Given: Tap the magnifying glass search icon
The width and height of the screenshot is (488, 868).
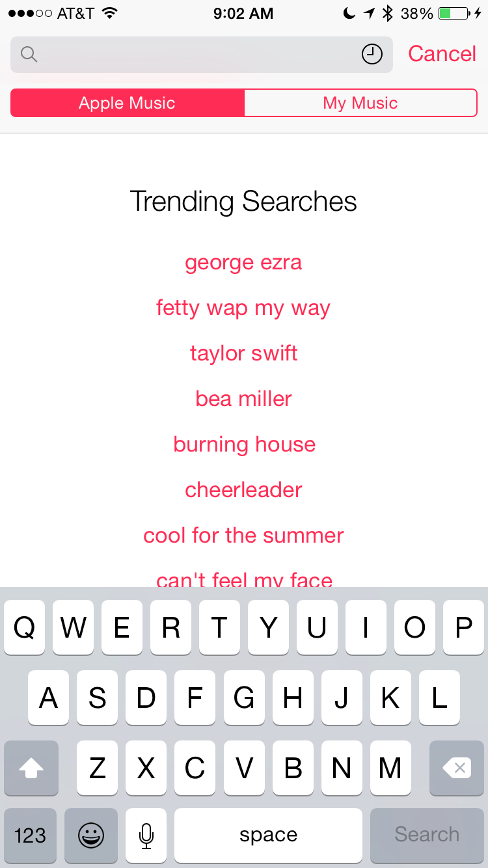Looking at the screenshot, I should [x=29, y=55].
